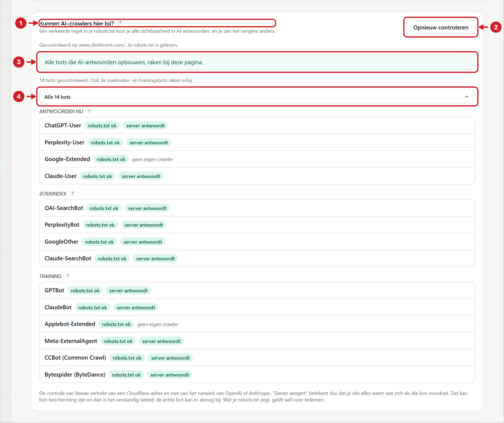The image size is (504, 423).
Task: Click the 'Bytespider (ByteDance)' bot name
Action: pos(75,374)
